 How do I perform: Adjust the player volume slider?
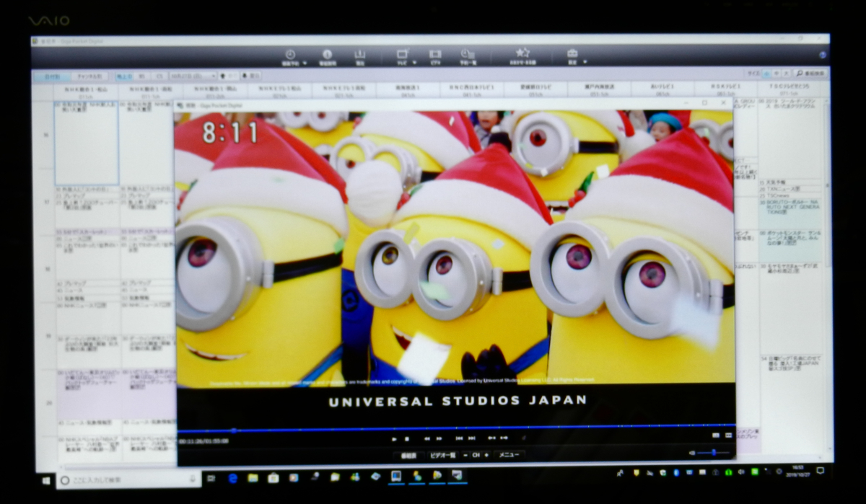pos(713,452)
